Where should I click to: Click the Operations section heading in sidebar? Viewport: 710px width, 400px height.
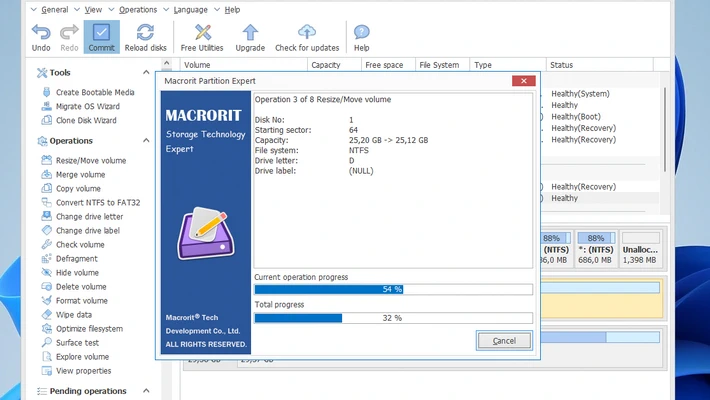tap(71, 141)
